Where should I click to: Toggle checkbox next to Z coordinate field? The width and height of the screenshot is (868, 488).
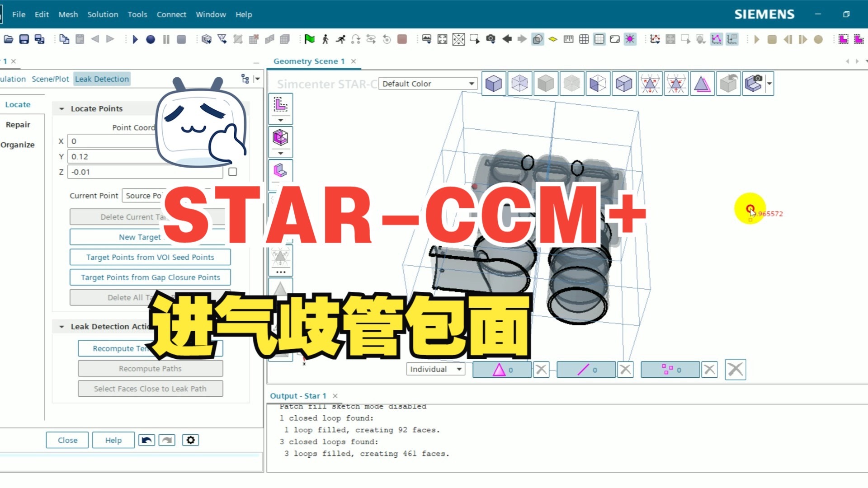pos(232,172)
